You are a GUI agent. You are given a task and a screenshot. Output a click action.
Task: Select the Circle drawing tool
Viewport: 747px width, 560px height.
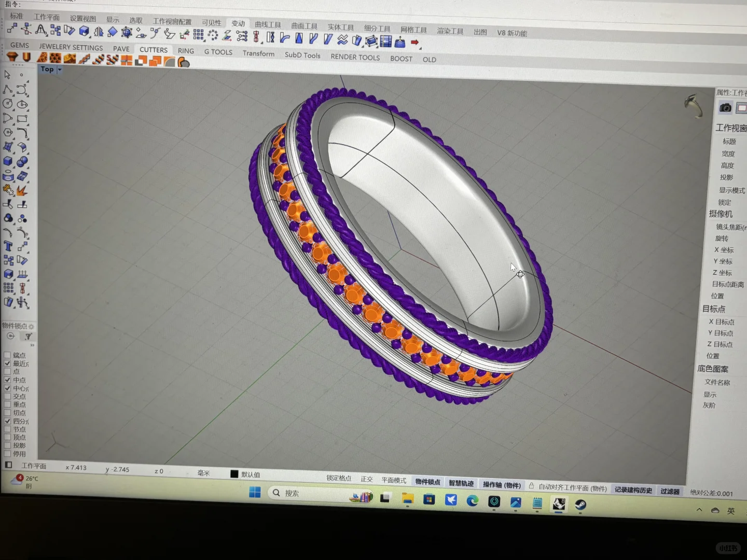tap(8, 104)
